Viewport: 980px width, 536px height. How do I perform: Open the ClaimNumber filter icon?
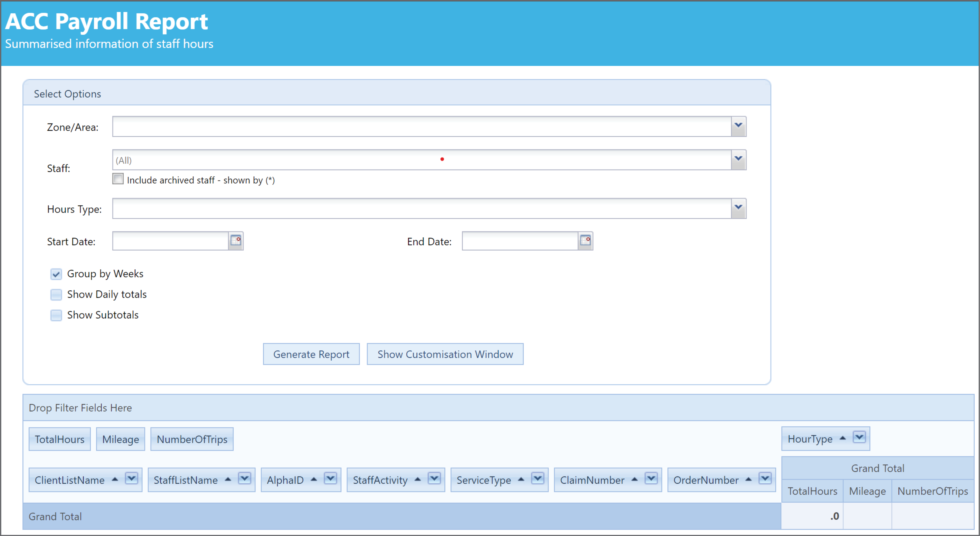pos(651,479)
